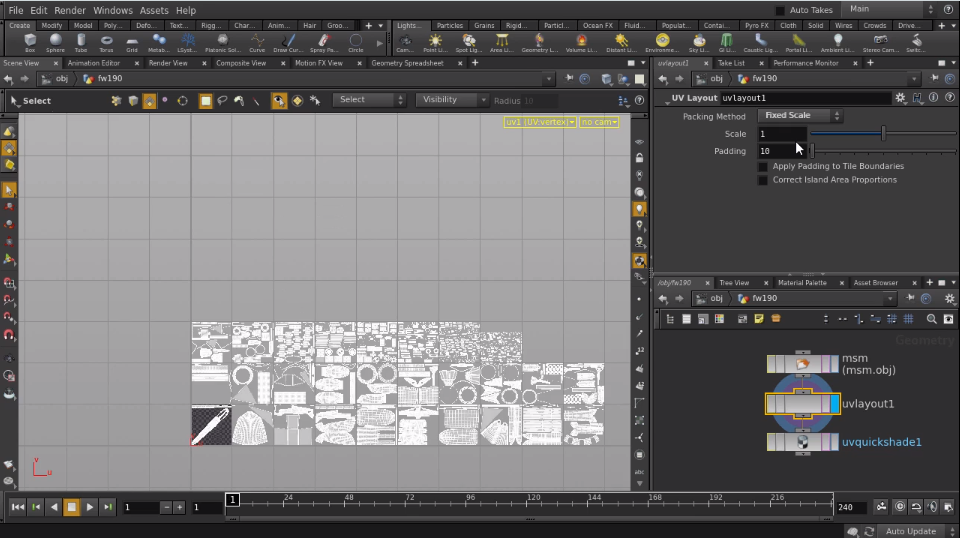Open the Visibility dropdown
Image resolution: width=960 pixels, height=538 pixels.
tap(452, 100)
